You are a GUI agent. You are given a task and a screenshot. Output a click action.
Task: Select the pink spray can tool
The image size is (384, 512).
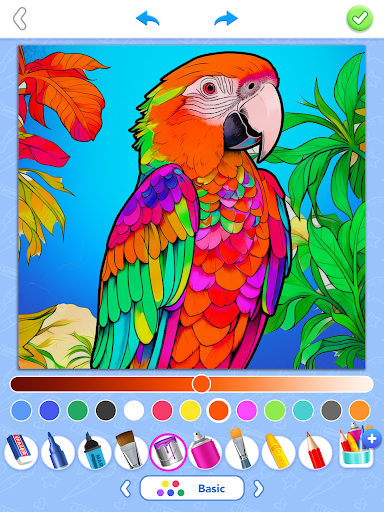[205, 450]
